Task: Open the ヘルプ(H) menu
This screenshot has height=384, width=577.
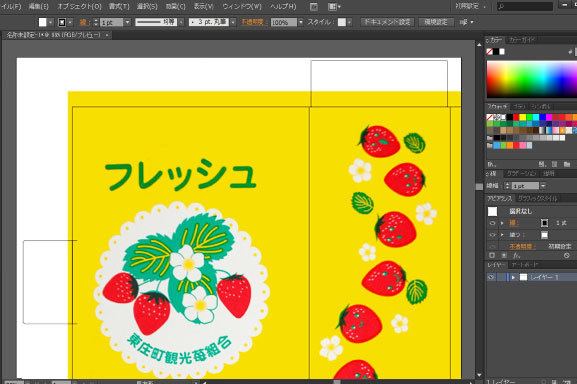Action: coord(283,6)
